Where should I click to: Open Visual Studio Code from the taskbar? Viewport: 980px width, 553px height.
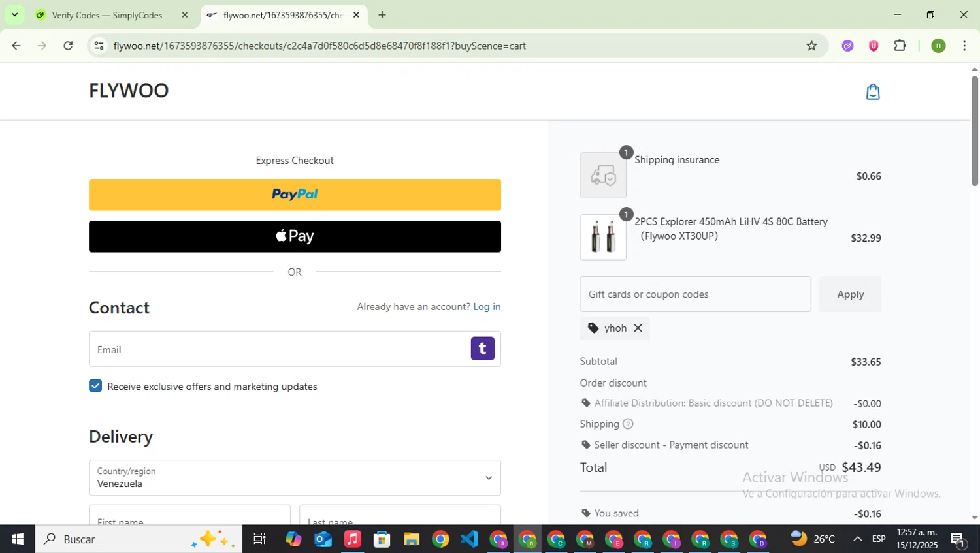pos(469,539)
